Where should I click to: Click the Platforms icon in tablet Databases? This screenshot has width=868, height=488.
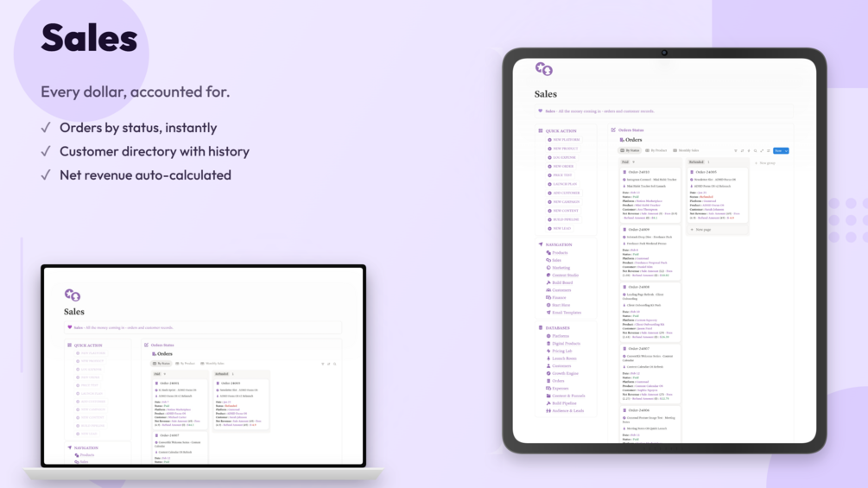click(x=548, y=336)
